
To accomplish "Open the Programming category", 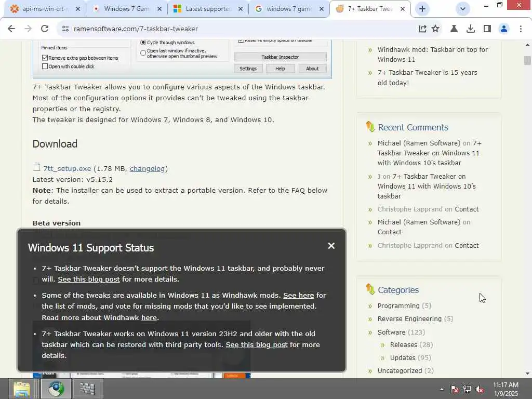I will click(x=398, y=305).
